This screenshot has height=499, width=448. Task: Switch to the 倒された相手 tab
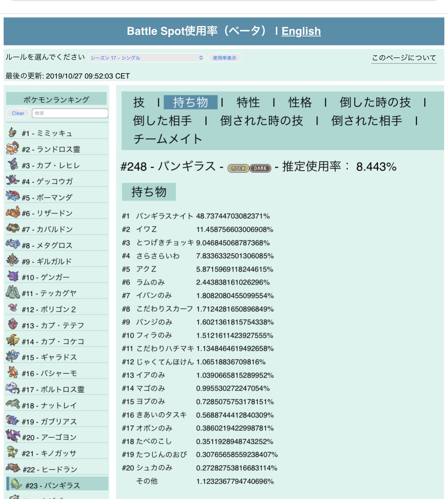click(x=367, y=121)
